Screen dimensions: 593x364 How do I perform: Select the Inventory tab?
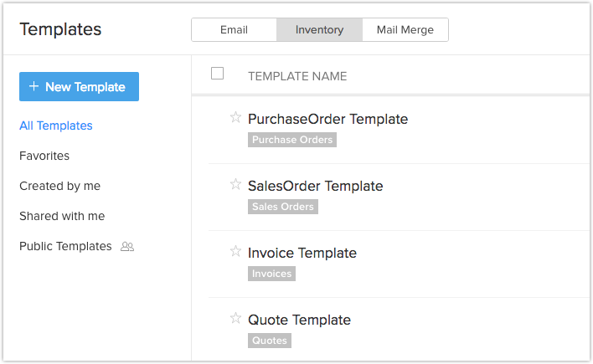pos(319,30)
